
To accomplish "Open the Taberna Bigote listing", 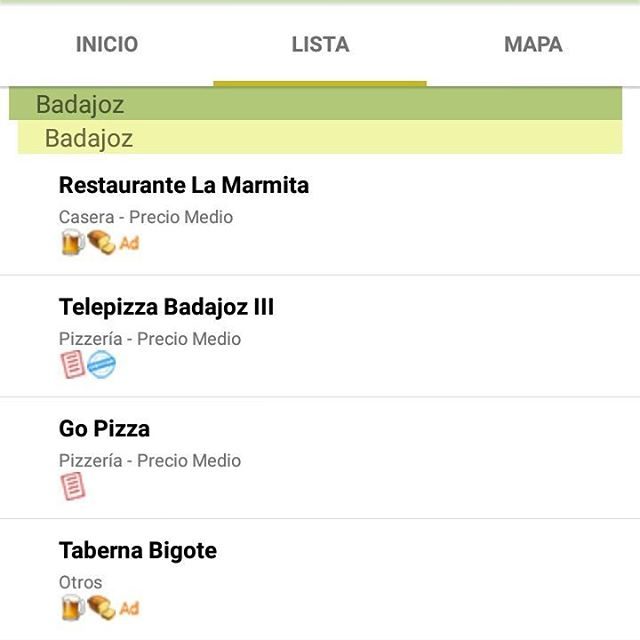I will coord(138,551).
